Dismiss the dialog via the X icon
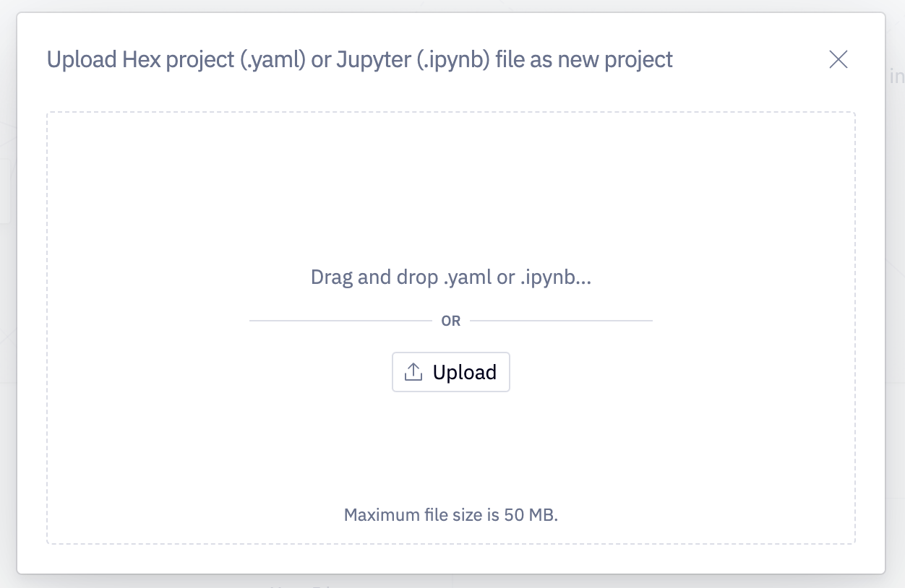The width and height of the screenshot is (905, 588). [838, 60]
